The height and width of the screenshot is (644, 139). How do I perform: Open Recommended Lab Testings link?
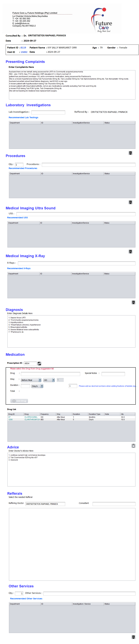point(23,117)
